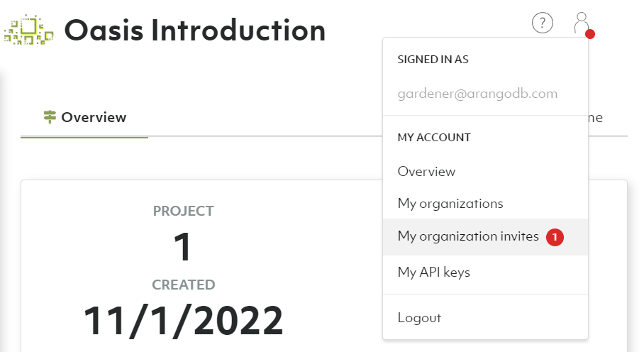Click the Oasis logo icon
Screen dimensions: 644x352
click(x=29, y=29)
